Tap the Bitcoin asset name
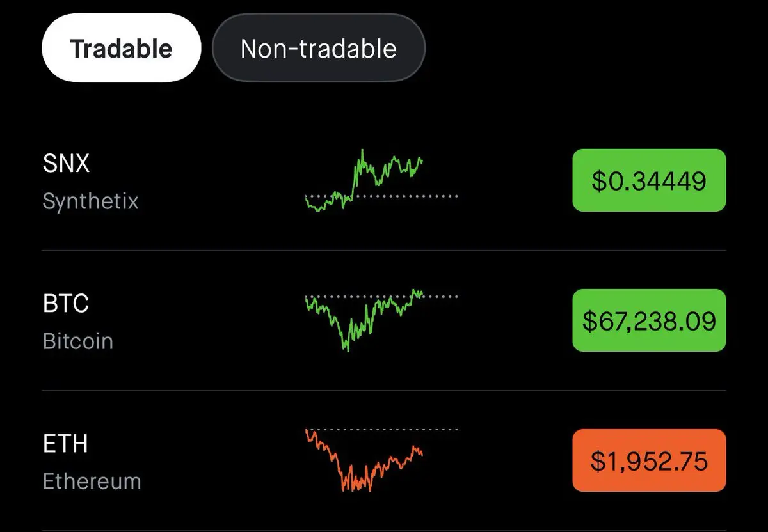The image size is (768, 532). pyautogui.click(x=77, y=341)
